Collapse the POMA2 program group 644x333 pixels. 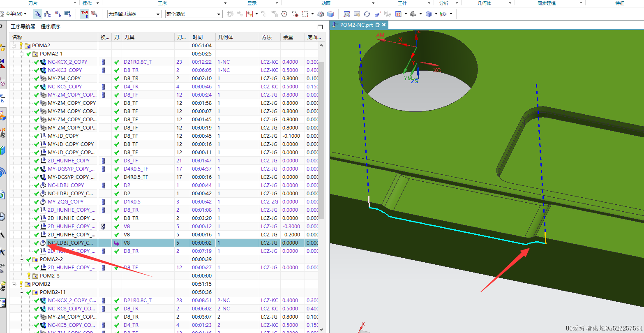tap(14, 46)
